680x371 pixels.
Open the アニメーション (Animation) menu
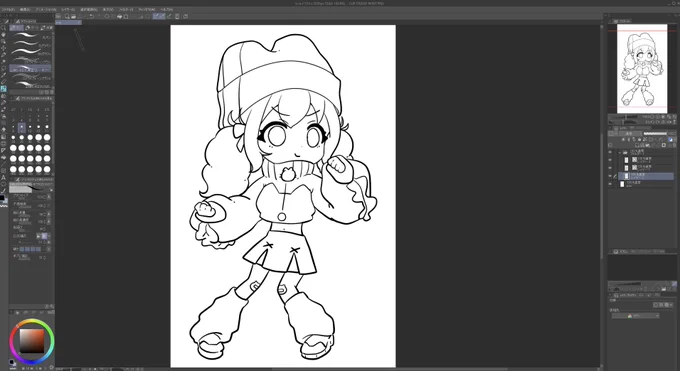(x=46, y=9)
